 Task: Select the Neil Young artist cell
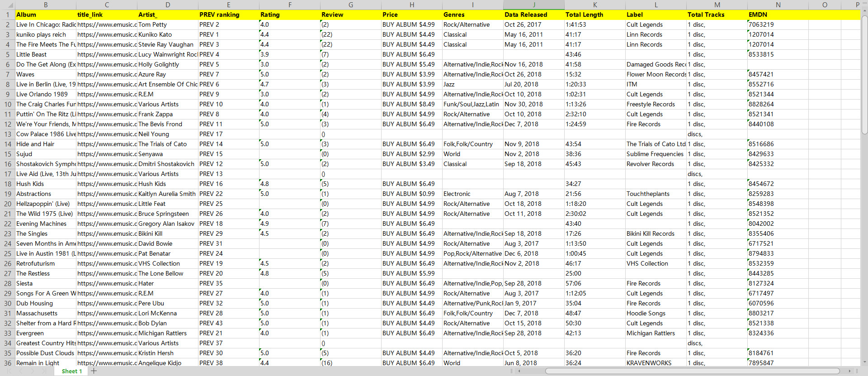pos(168,134)
